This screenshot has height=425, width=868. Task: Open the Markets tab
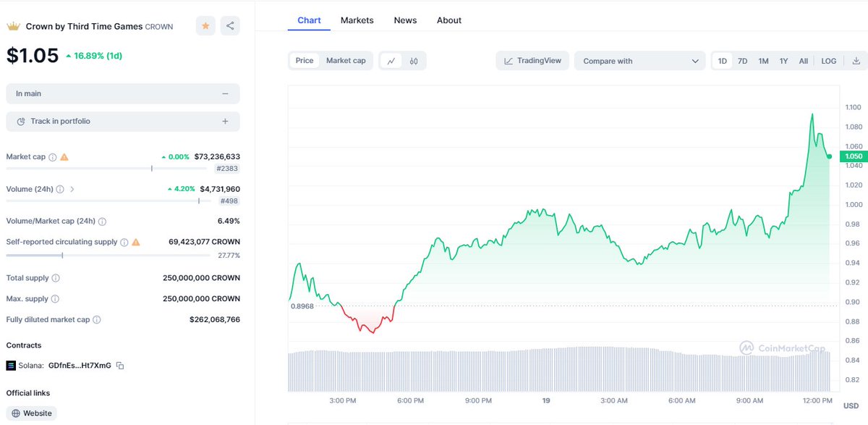[x=357, y=20]
